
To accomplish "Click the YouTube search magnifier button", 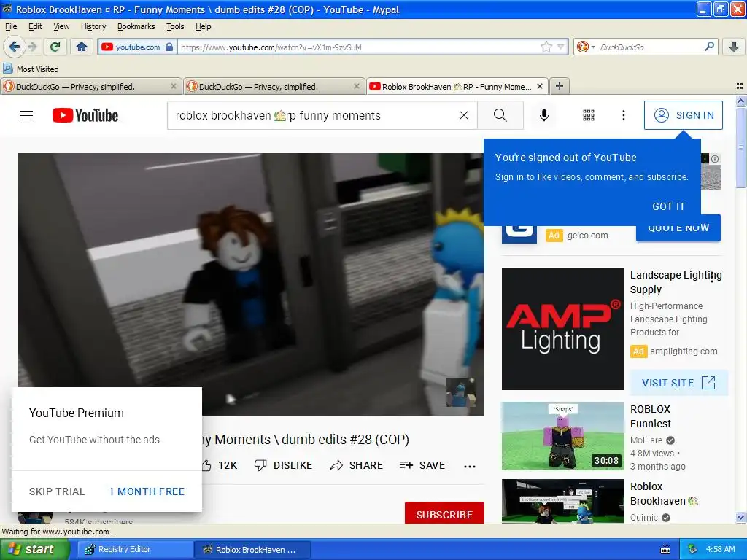I will [500, 115].
